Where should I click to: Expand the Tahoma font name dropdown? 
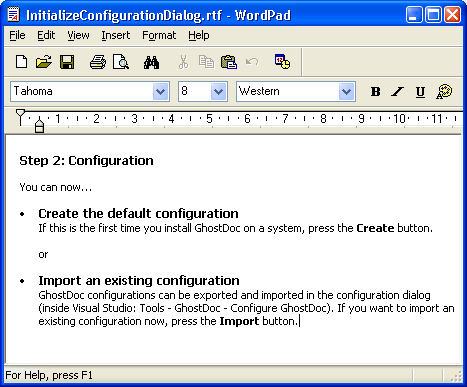tap(160, 91)
